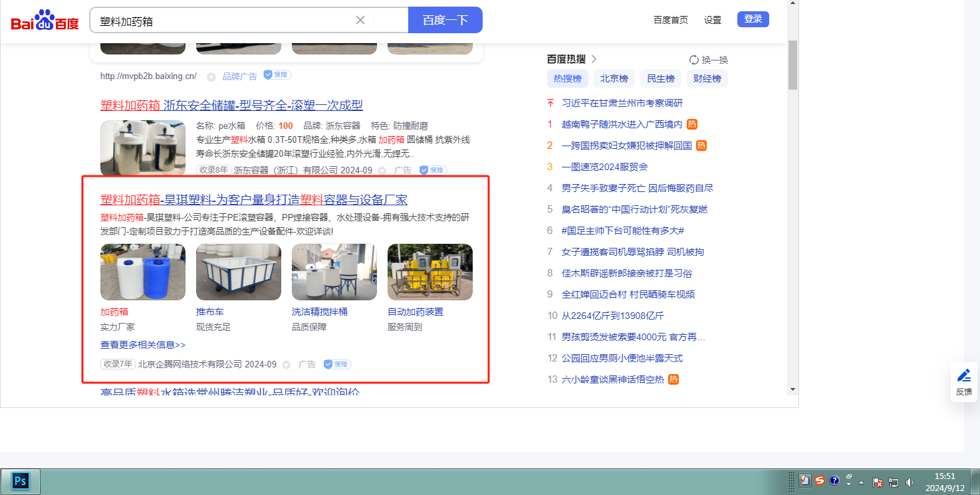Click the 自动加药装置 product caption link
The height and width of the screenshot is (495, 980).
pos(416,312)
